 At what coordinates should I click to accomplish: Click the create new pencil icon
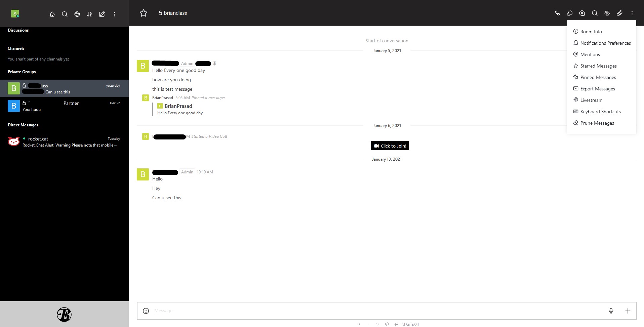coord(102,14)
